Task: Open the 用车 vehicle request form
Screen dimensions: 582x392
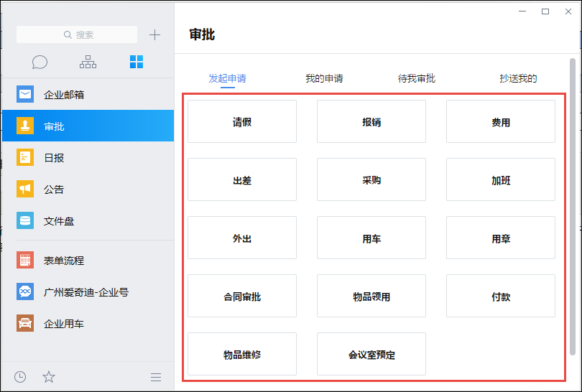Action: [371, 238]
